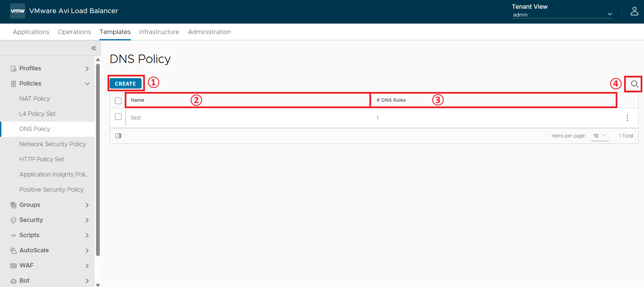Open the user account profile icon
This screenshot has height=287, width=644.
click(x=634, y=11)
